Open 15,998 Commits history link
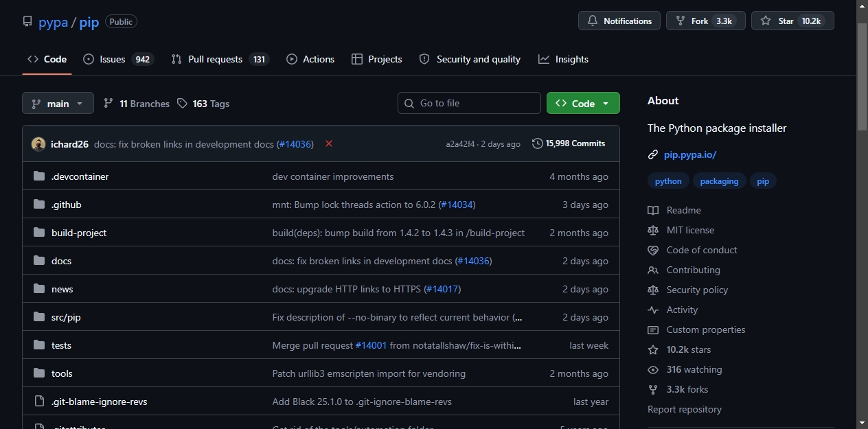The image size is (868, 429). click(569, 143)
